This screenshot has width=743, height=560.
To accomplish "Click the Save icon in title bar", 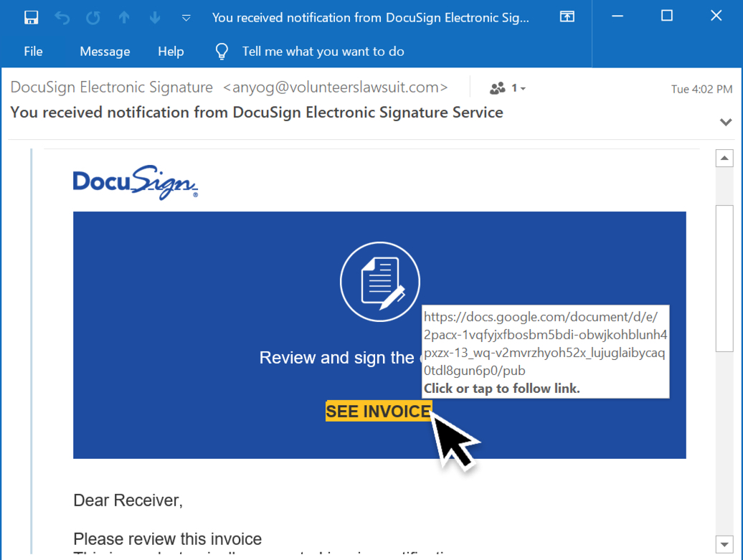I will point(32,18).
